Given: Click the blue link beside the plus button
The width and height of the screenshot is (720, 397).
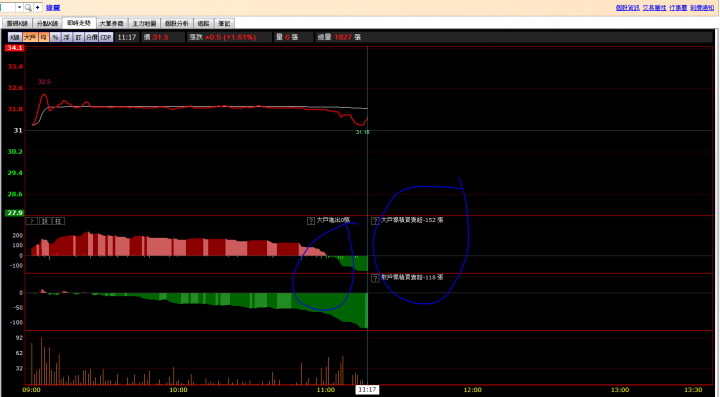Looking at the screenshot, I should point(53,8).
